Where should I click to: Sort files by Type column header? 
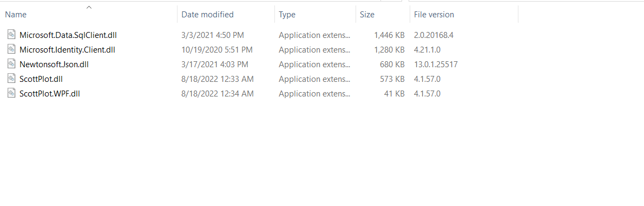point(315,15)
